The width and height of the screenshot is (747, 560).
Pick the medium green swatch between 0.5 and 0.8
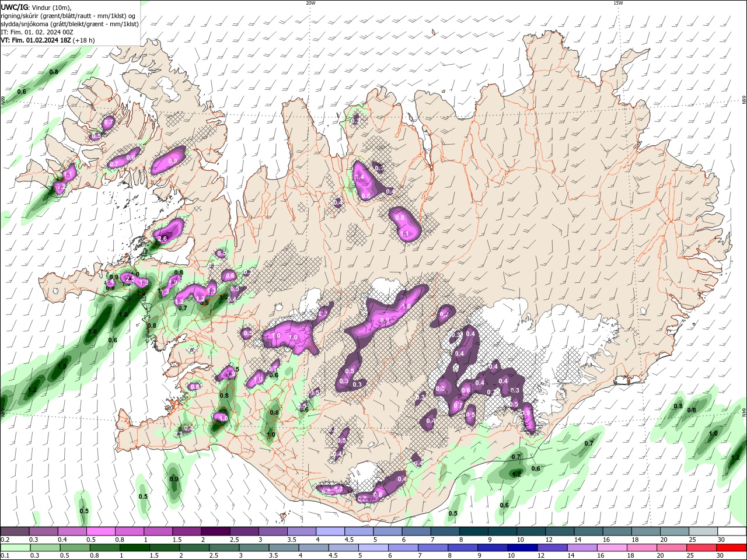pos(75,548)
